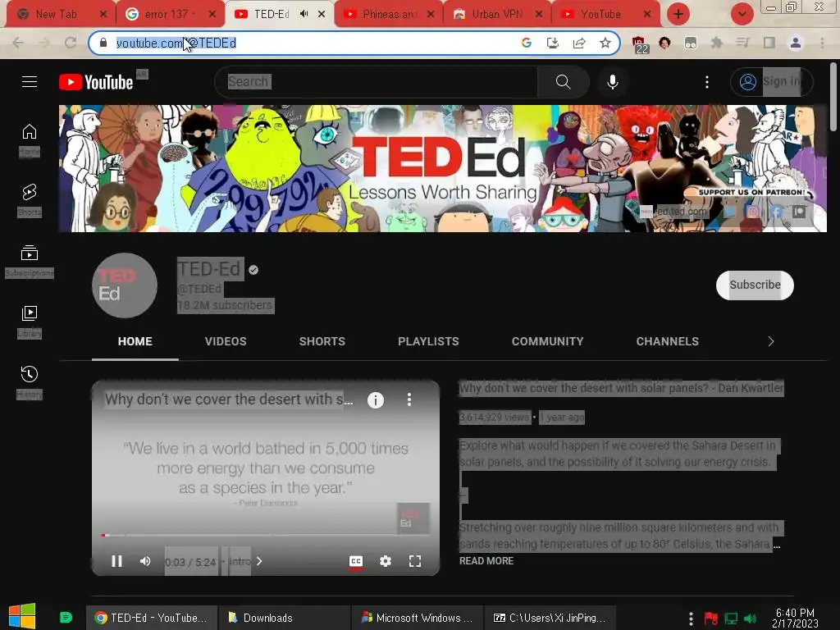Switch to the Urban VPN browser tab
The height and width of the screenshot is (630, 840).
497,15
